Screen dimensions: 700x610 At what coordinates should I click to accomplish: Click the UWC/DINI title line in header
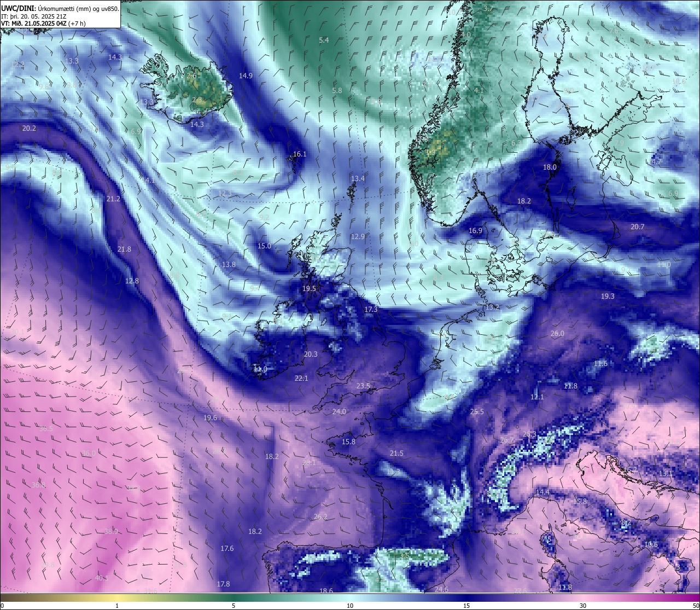(x=60, y=9)
